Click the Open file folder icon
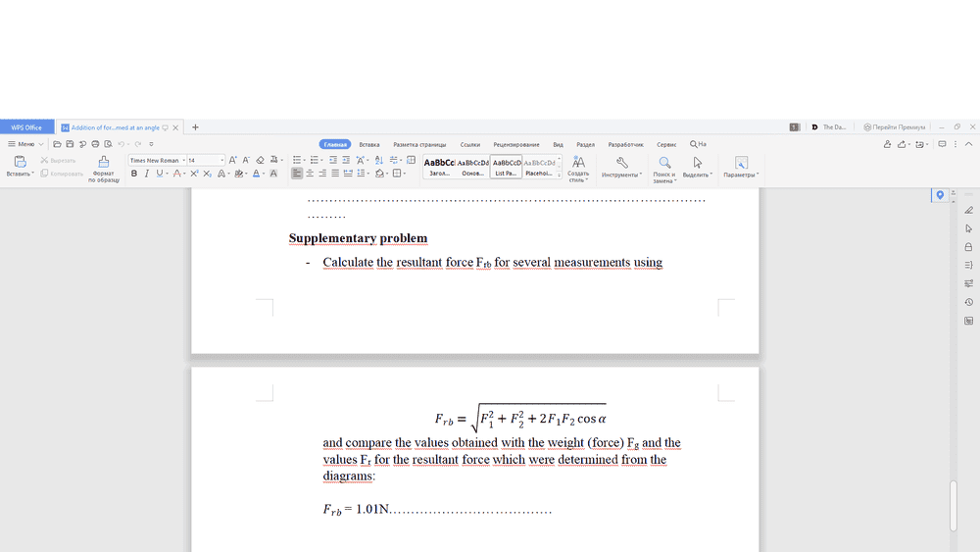 (57, 144)
